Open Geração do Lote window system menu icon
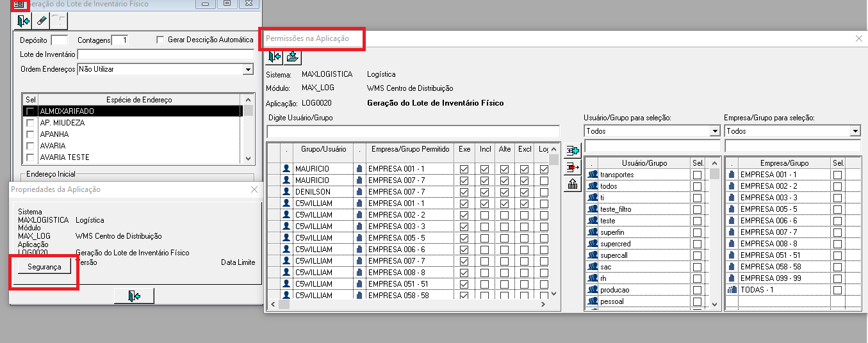The height and width of the screenshot is (343, 868). point(19,4)
